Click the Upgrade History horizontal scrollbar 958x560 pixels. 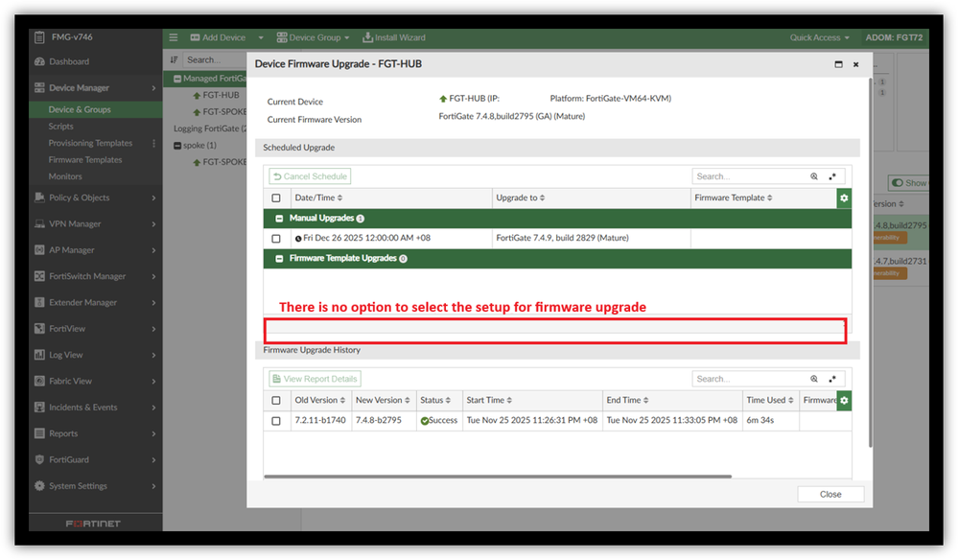pos(498,477)
